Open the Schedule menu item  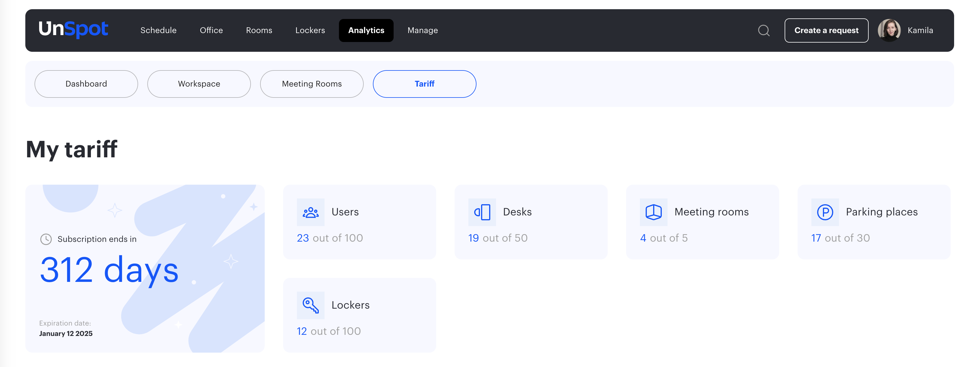coord(158,30)
